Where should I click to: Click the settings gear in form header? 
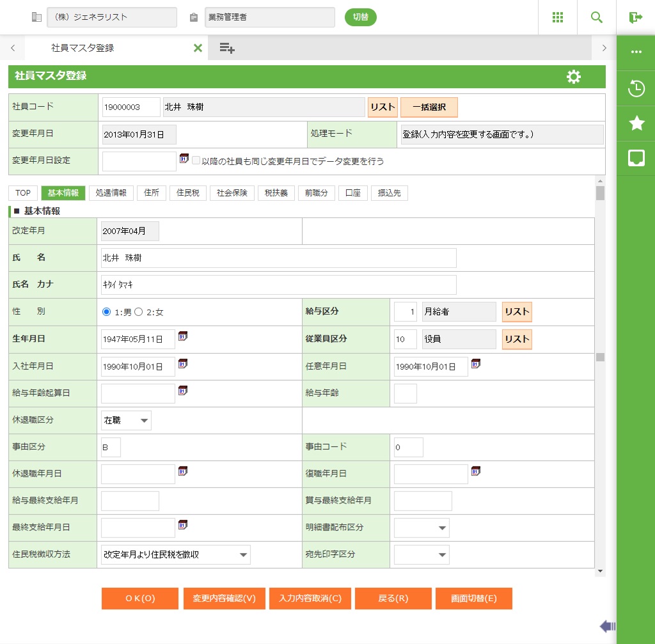(574, 77)
